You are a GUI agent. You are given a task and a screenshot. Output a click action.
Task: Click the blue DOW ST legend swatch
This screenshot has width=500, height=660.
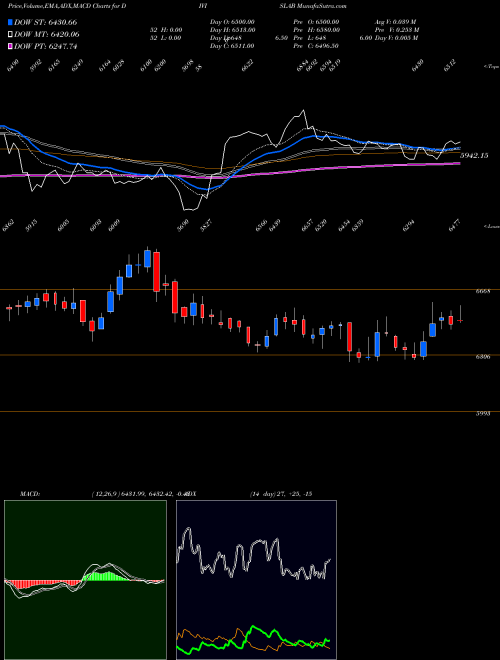click(10, 22)
